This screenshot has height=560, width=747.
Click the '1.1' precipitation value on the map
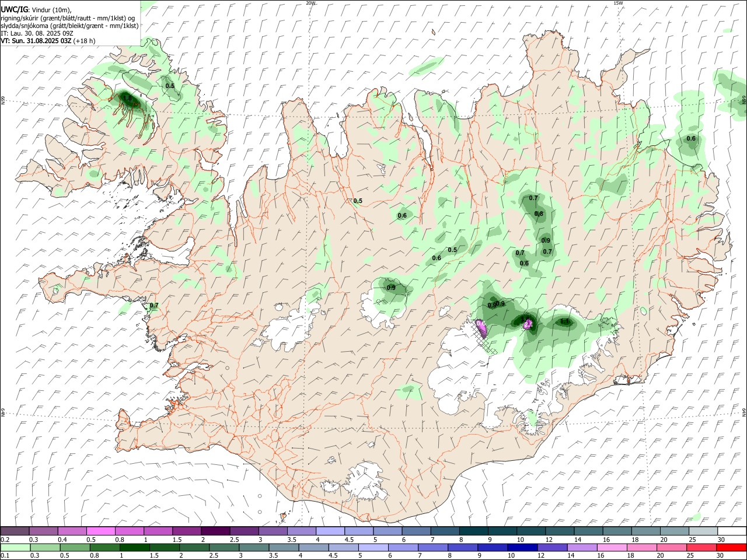click(x=564, y=321)
